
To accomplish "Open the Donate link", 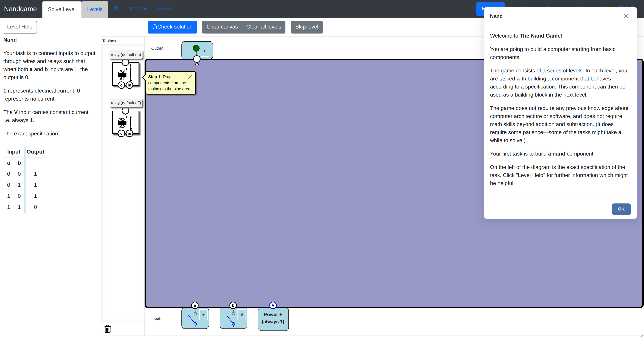I will pyautogui.click(x=138, y=9).
